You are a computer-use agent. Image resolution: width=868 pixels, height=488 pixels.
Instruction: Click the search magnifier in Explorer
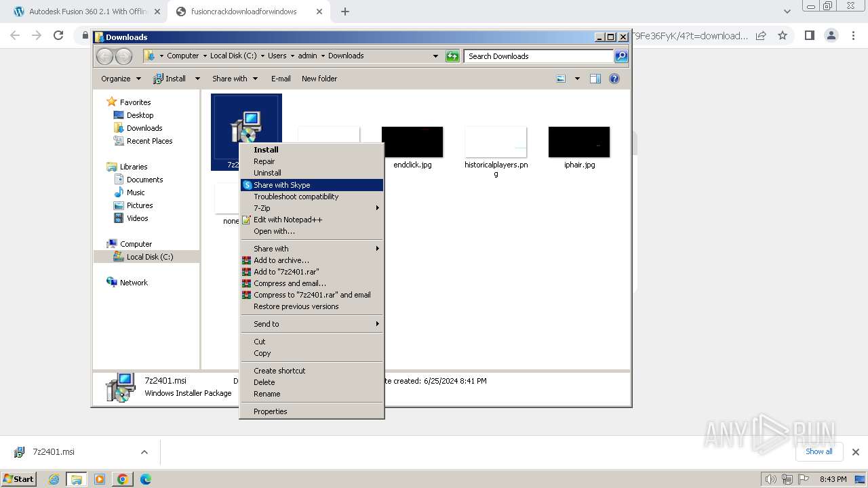point(620,56)
